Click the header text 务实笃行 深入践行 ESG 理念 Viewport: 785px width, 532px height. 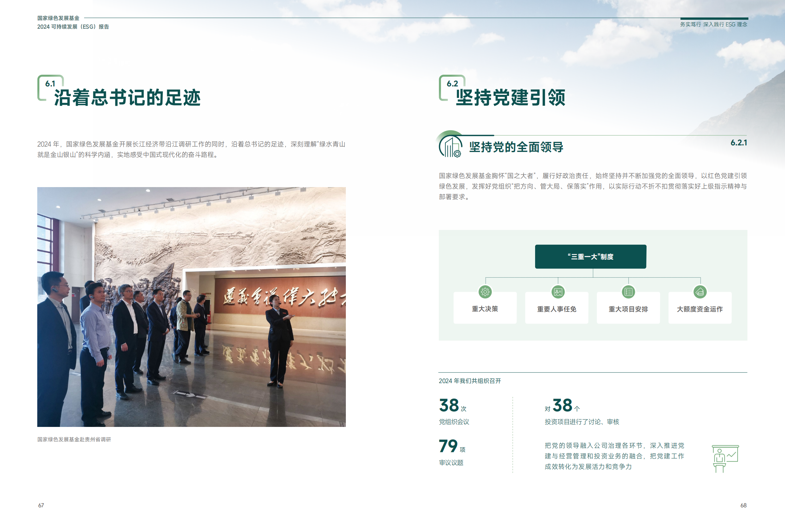713,24
